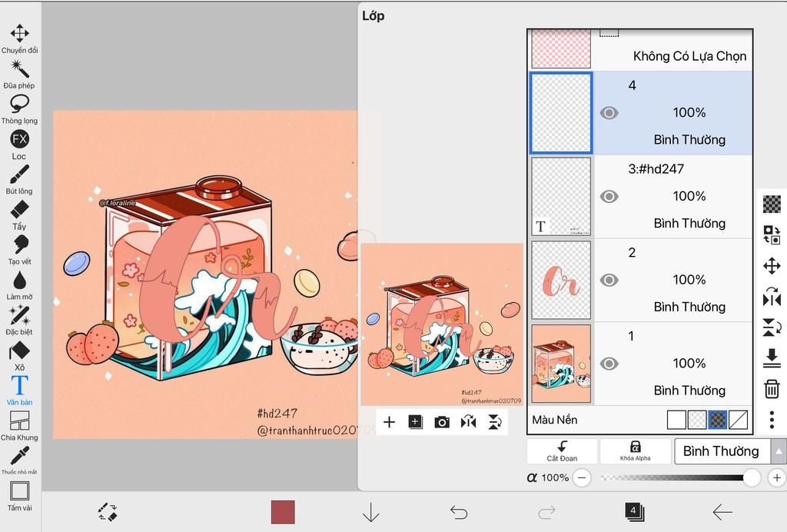The image size is (787, 532).
Task: Select the Tẩy eraser tool
Action: coord(19,214)
